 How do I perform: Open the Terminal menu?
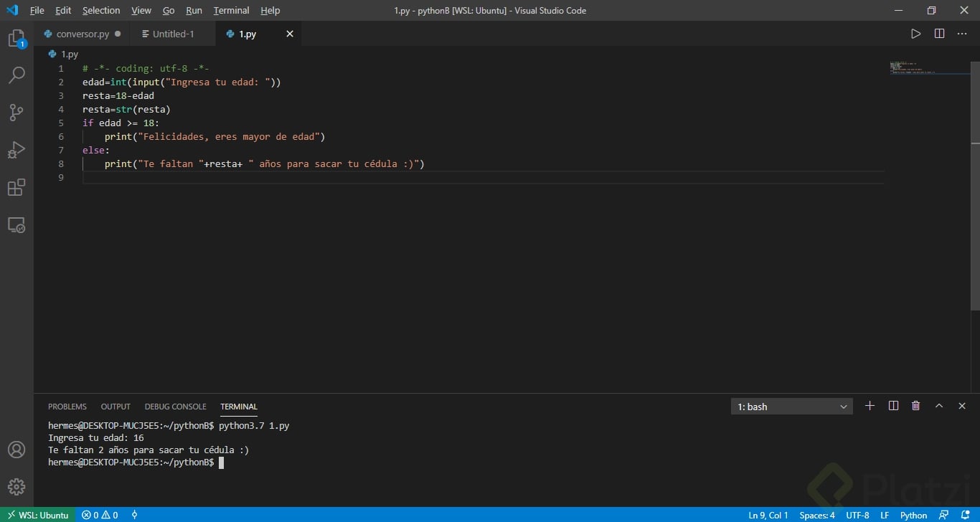pos(231,10)
